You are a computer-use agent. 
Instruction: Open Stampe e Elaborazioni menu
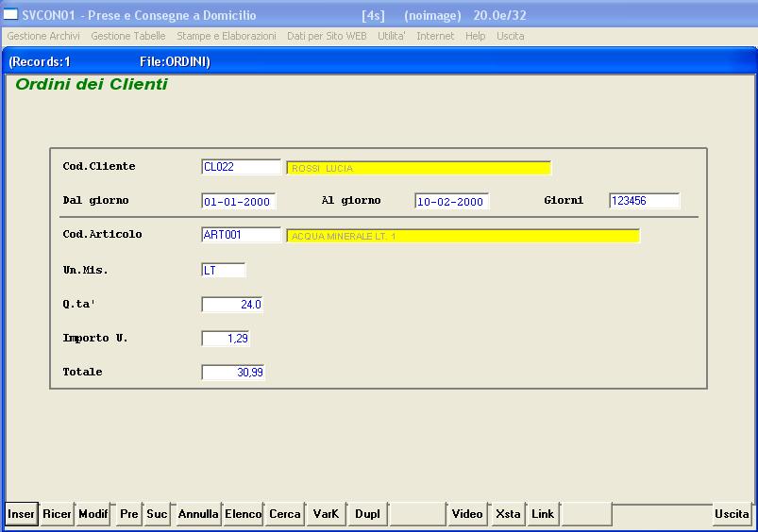coord(227,36)
